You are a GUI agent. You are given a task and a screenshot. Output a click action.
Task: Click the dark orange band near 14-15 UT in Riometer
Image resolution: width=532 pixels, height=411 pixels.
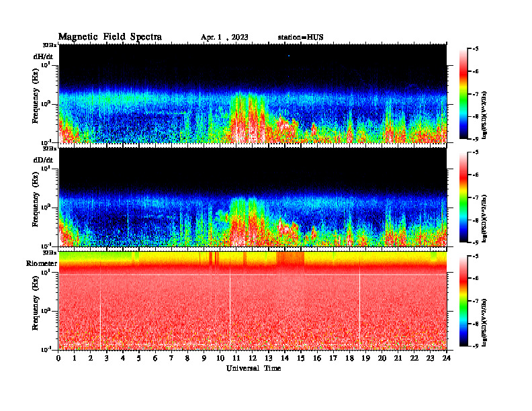point(290,259)
